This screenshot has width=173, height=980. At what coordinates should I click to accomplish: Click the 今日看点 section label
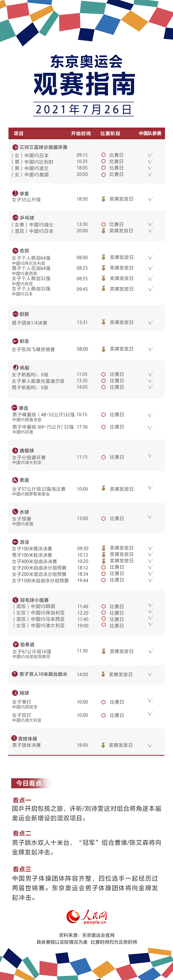[29, 783]
